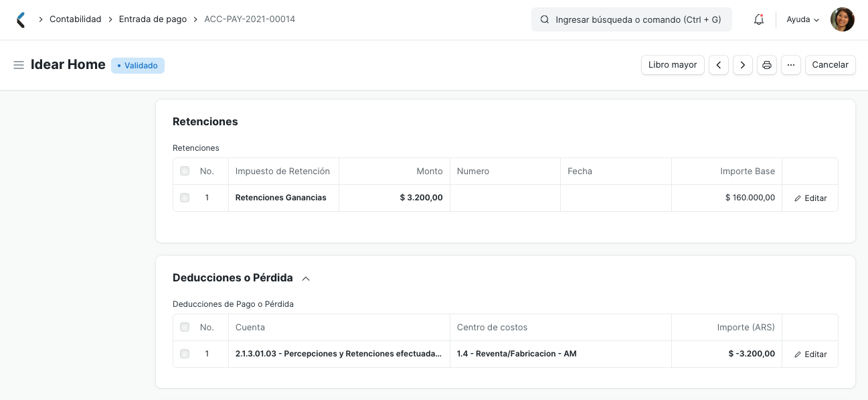Click the pencil icon beside Editar in Deducciones

(x=797, y=354)
